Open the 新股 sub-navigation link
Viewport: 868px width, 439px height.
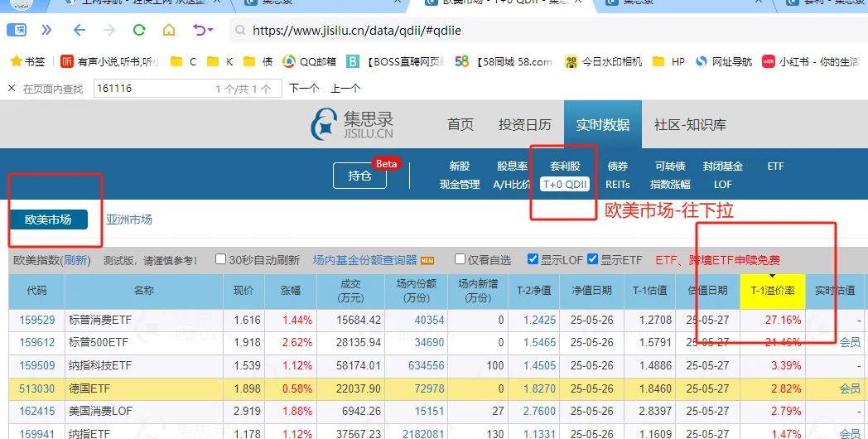coord(460,166)
